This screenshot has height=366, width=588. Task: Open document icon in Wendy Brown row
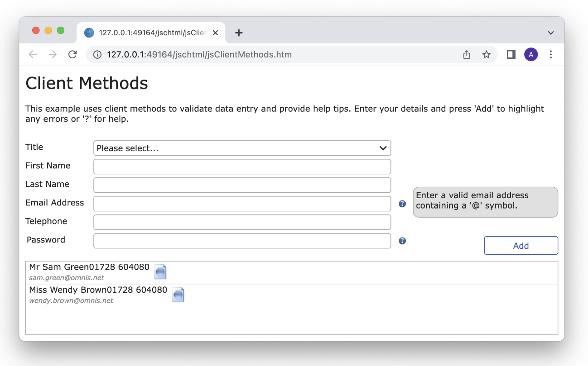(x=178, y=295)
